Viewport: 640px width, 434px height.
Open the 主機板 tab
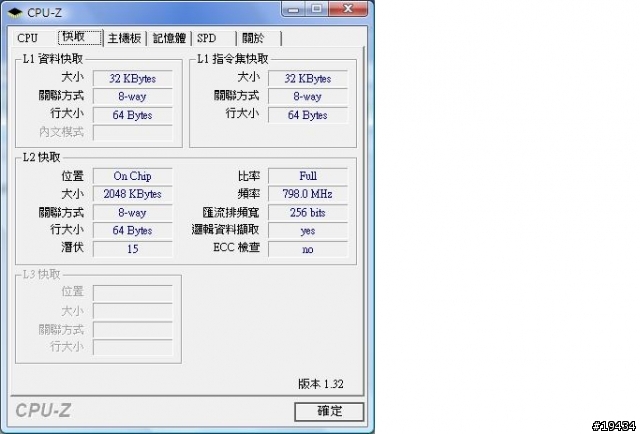(124, 38)
